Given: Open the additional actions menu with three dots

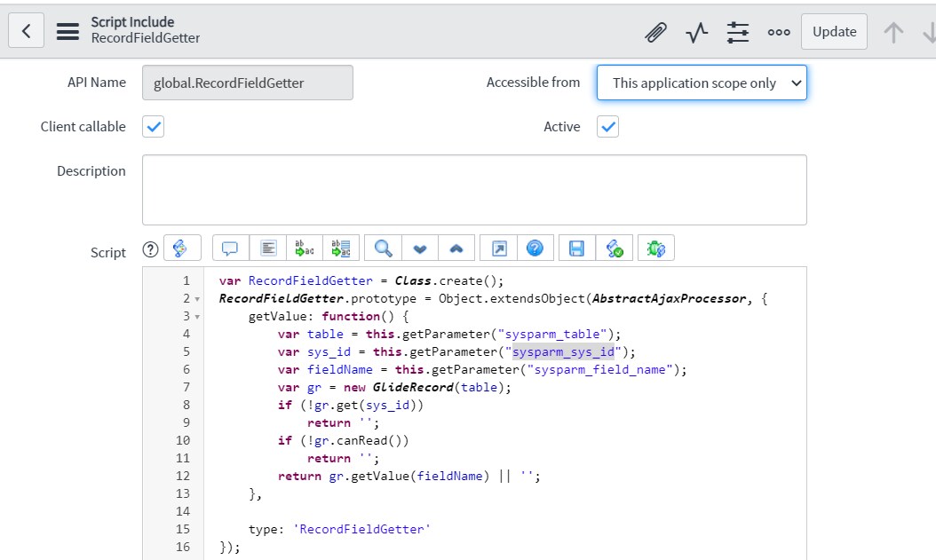Looking at the screenshot, I should [x=779, y=31].
